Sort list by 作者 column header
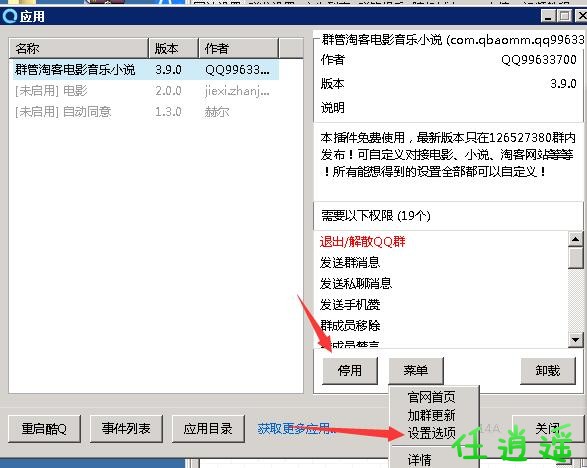The width and height of the screenshot is (587, 468). (x=238, y=48)
